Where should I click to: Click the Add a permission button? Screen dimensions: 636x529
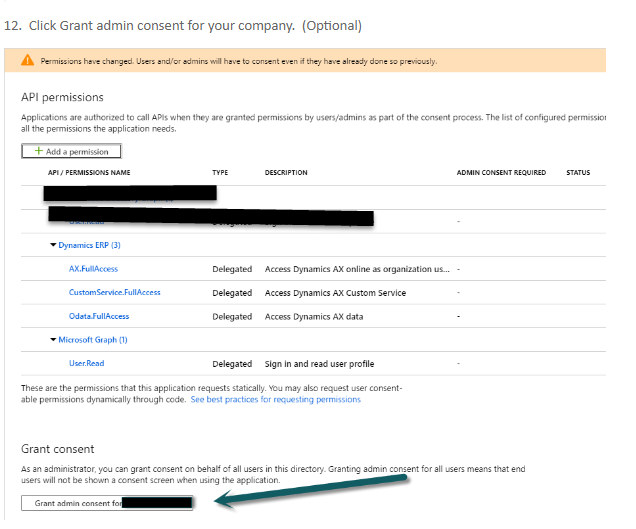71,151
